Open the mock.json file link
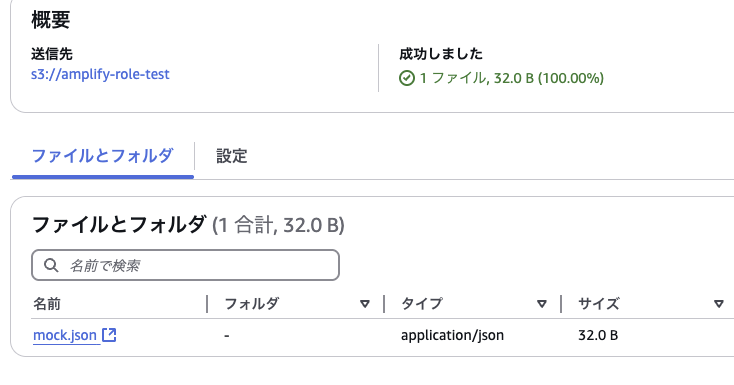 pyautogui.click(x=65, y=335)
